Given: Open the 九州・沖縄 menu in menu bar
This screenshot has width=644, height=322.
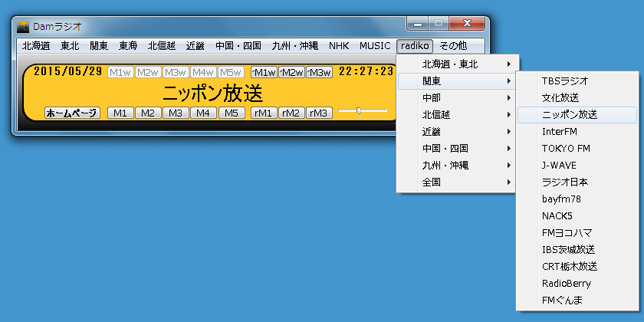Looking at the screenshot, I should 295,45.
